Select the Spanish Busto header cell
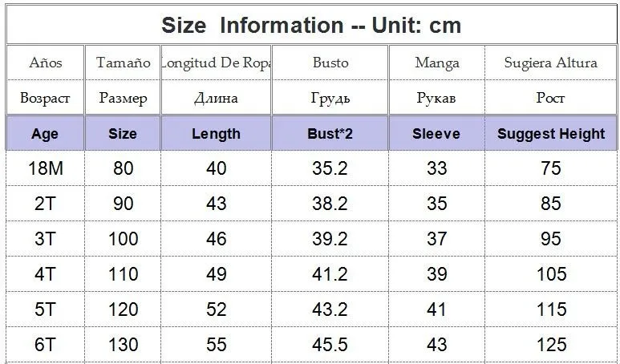 (330, 63)
